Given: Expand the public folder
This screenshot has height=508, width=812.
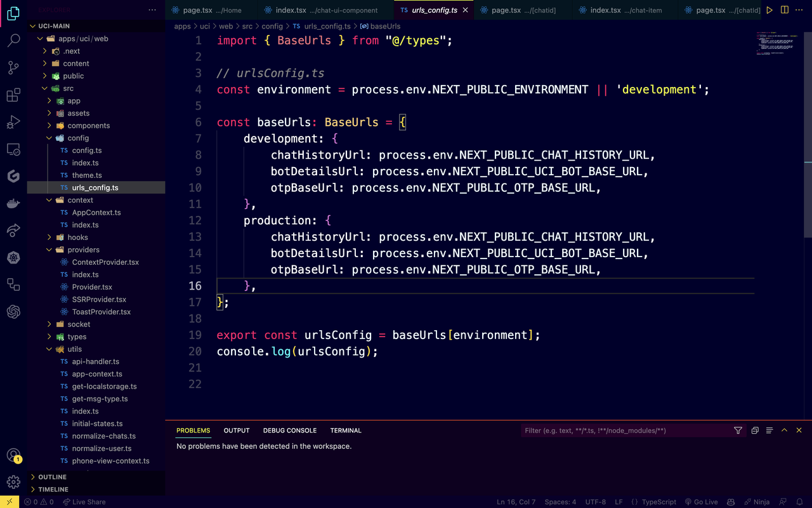Looking at the screenshot, I should click(x=96, y=76).
